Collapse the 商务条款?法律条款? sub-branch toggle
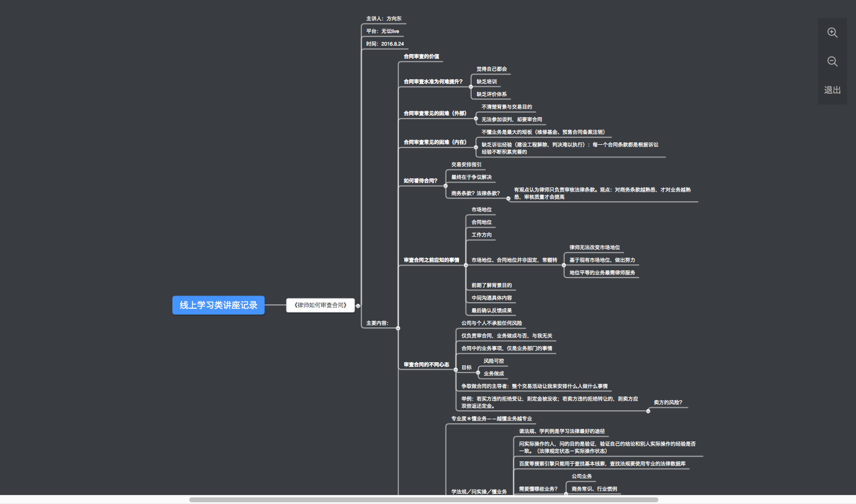The height and width of the screenshot is (504, 856). 508,198
